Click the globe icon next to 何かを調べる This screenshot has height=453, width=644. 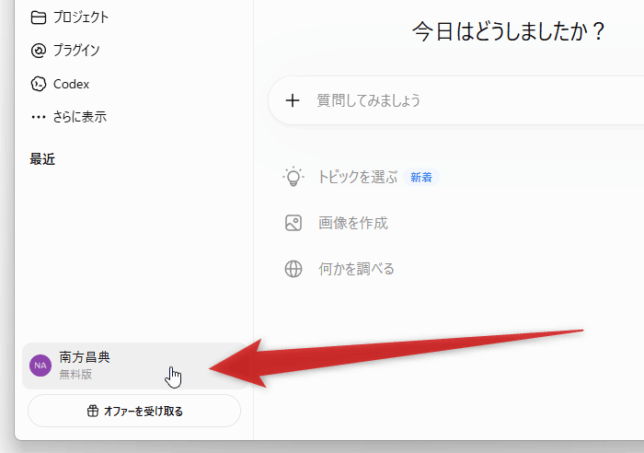click(293, 269)
